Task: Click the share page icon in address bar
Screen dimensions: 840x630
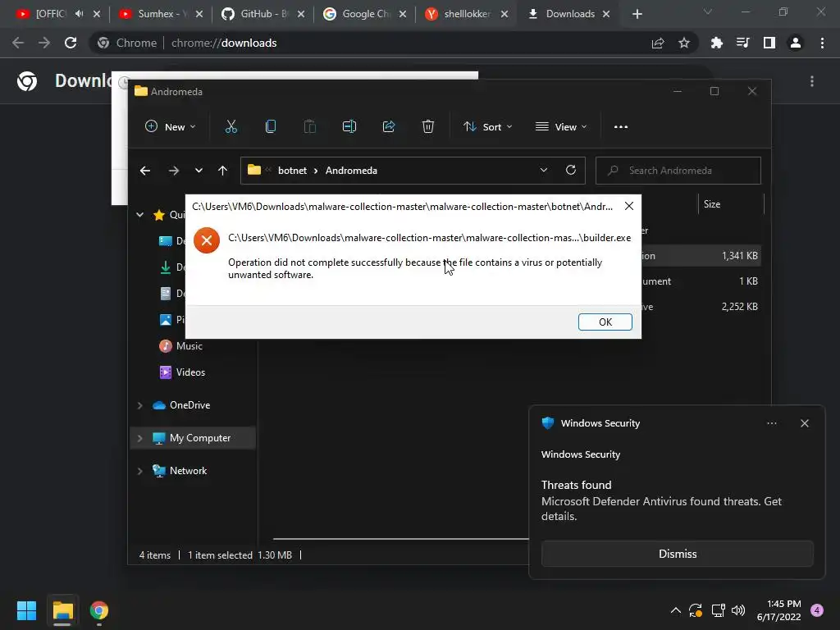Action: point(658,43)
